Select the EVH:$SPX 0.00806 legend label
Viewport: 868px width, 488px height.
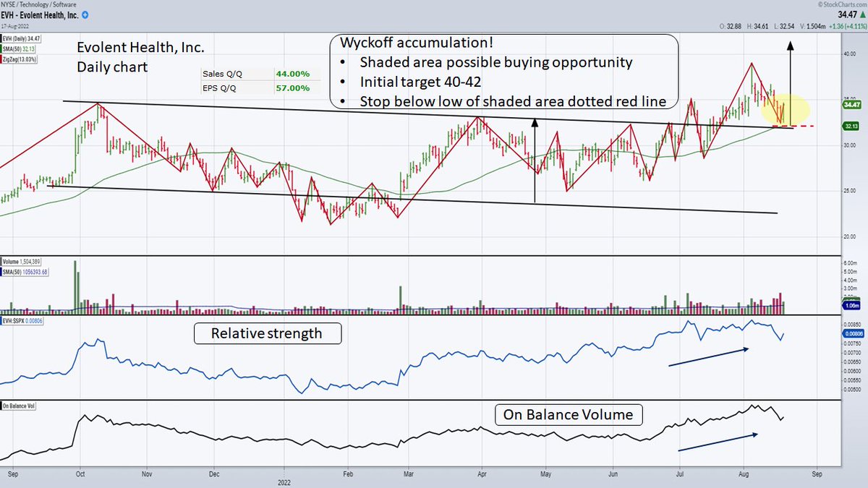pyautogui.click(x=20, y=321)
